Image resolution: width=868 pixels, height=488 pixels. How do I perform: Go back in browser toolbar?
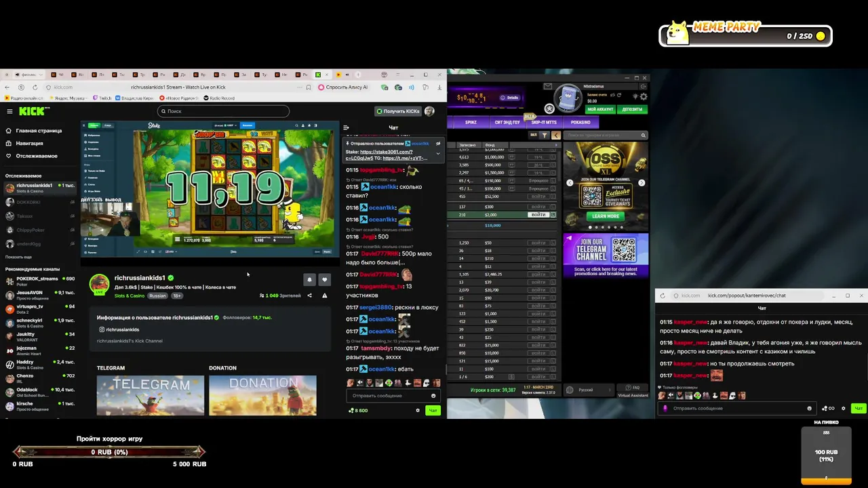pyautogui.click(x=7, y=87)
